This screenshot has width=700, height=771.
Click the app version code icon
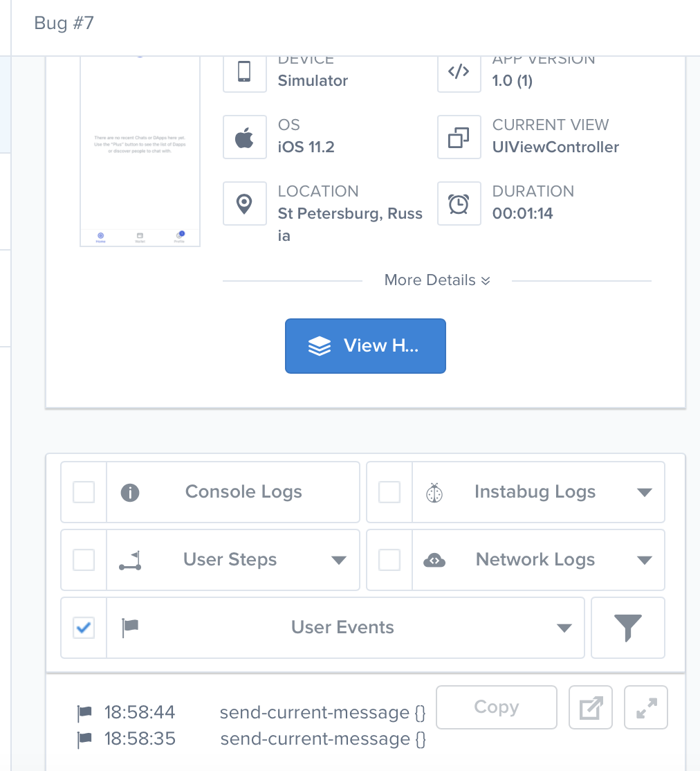pyautogui.click(x=459, y=72)
